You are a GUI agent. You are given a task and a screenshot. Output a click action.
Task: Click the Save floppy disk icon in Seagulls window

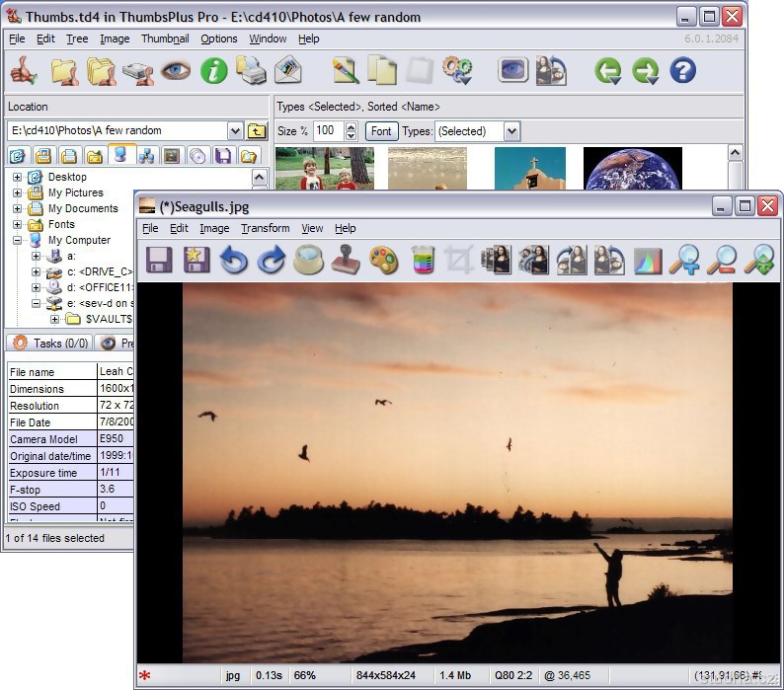pyautogui.click(x=160, y=260)
